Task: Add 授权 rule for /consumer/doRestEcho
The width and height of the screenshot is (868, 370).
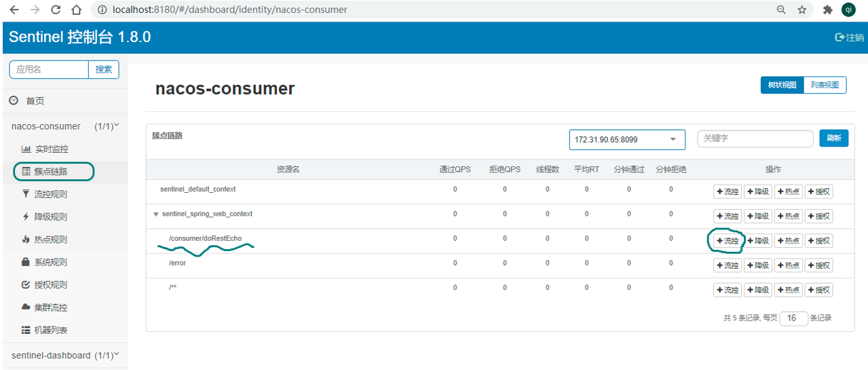Action: click(x=818, y=241)
